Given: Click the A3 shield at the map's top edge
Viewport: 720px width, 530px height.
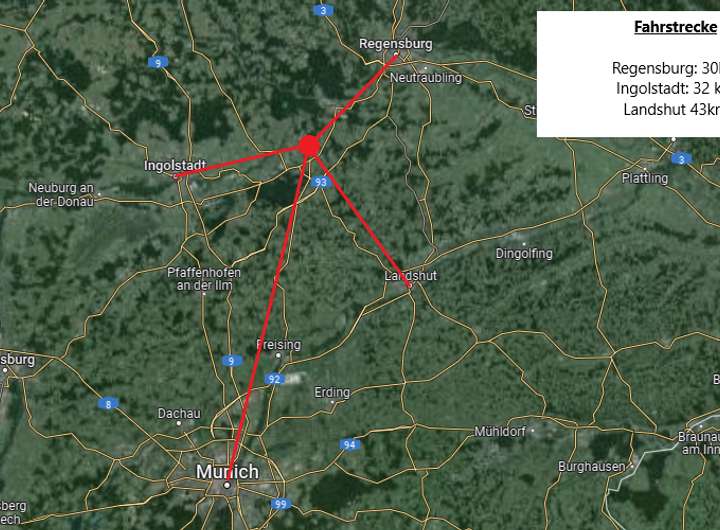Looking at the screenshot, I should 323,11.
